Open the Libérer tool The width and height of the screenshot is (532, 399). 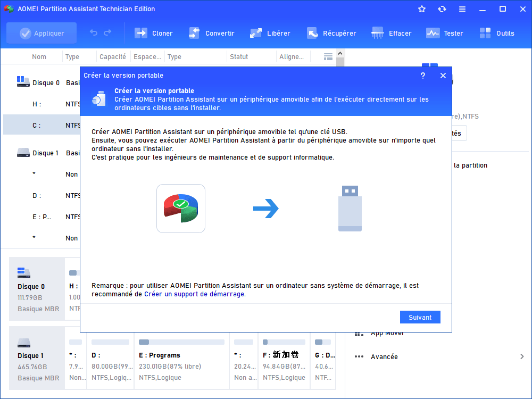(270, 33)
